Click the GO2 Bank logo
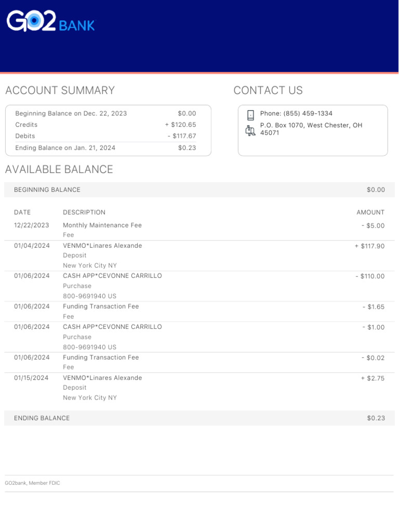The width and height of the screenshot is (399, 532). 50,22
